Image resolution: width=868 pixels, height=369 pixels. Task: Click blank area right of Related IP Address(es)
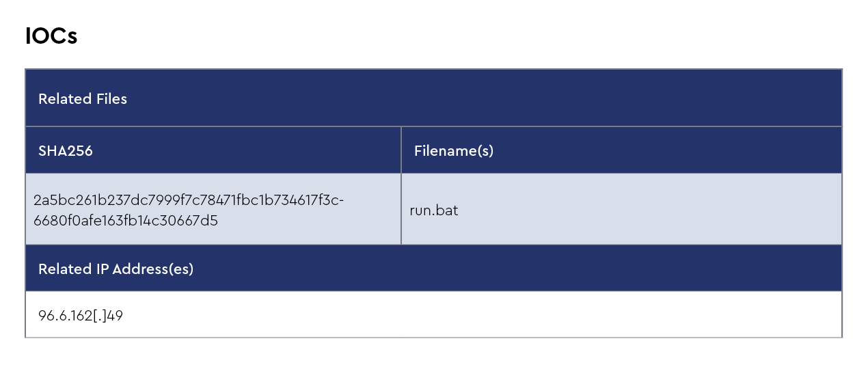pos(513,269)
